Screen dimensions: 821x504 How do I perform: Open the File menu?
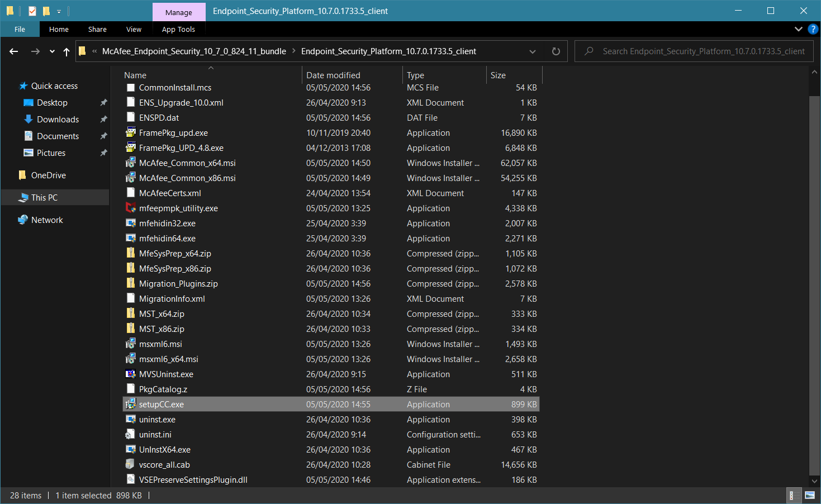click(20, 29)
